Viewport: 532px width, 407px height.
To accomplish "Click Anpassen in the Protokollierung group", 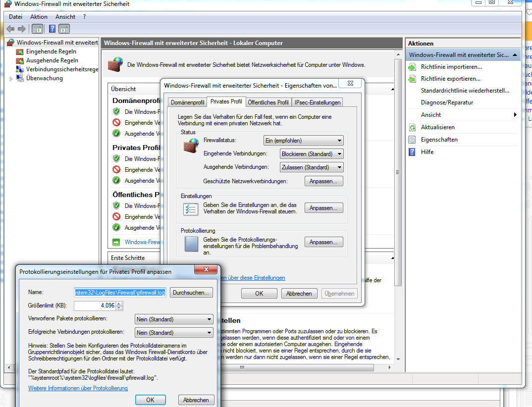I will click(x=323, y=242).
